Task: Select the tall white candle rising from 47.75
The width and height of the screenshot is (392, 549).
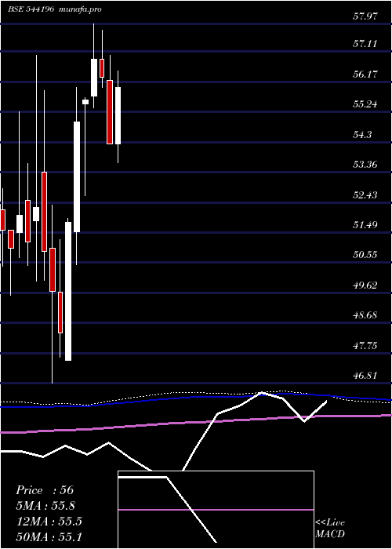Action: (68, 291)
